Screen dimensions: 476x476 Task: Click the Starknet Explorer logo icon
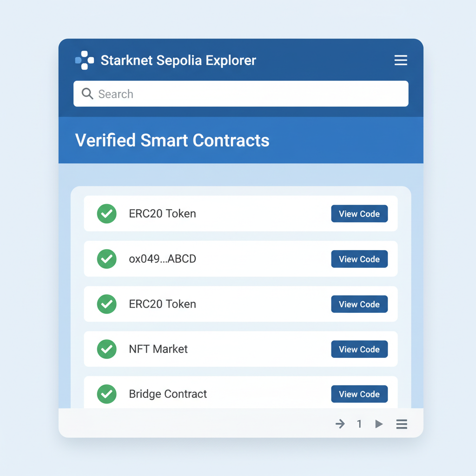point(84,60)
